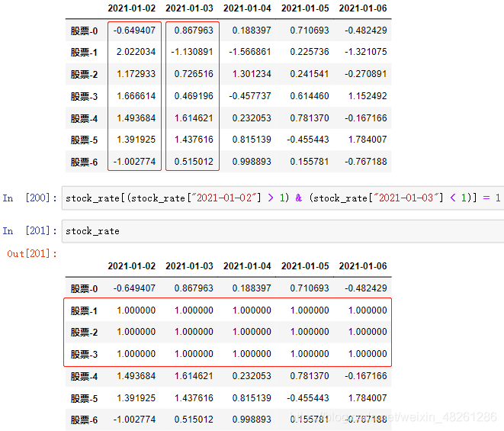Click the In [200] code cell input

click(x=283, y=198)
